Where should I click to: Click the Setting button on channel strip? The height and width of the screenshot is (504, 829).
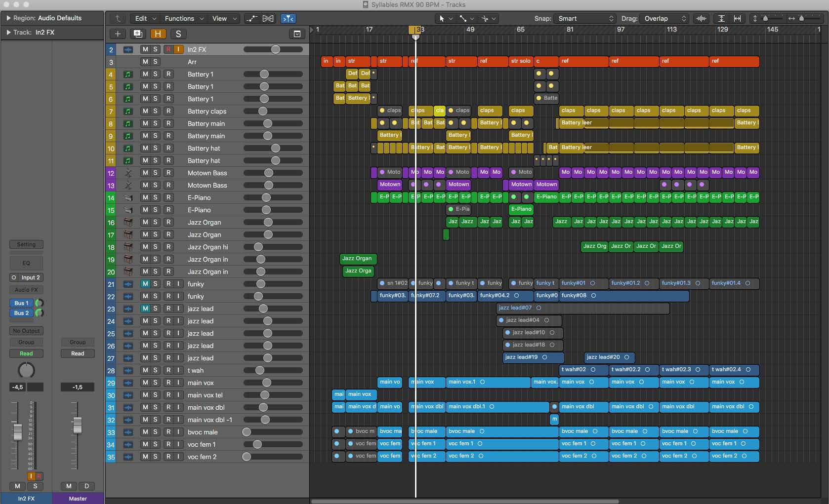[x=26, y=244]
